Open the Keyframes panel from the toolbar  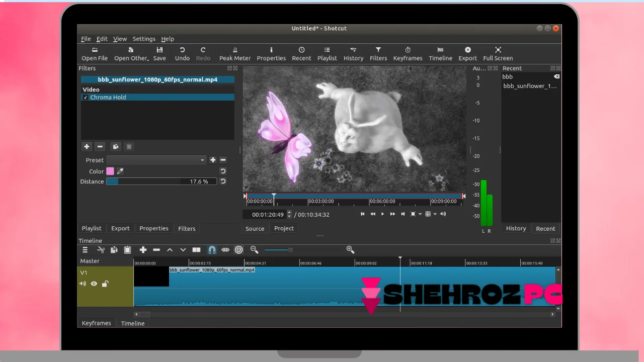click(x=408, y=53)
